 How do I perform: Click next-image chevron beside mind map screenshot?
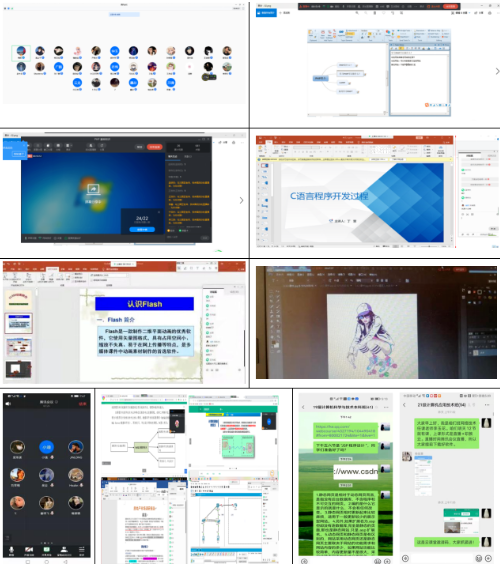(x=497, y=71)
